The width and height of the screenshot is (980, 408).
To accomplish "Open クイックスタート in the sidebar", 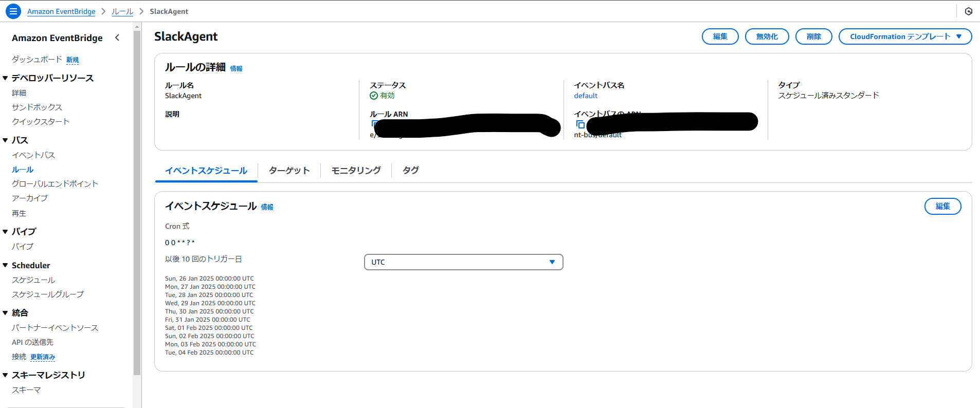I will (41, 122).
